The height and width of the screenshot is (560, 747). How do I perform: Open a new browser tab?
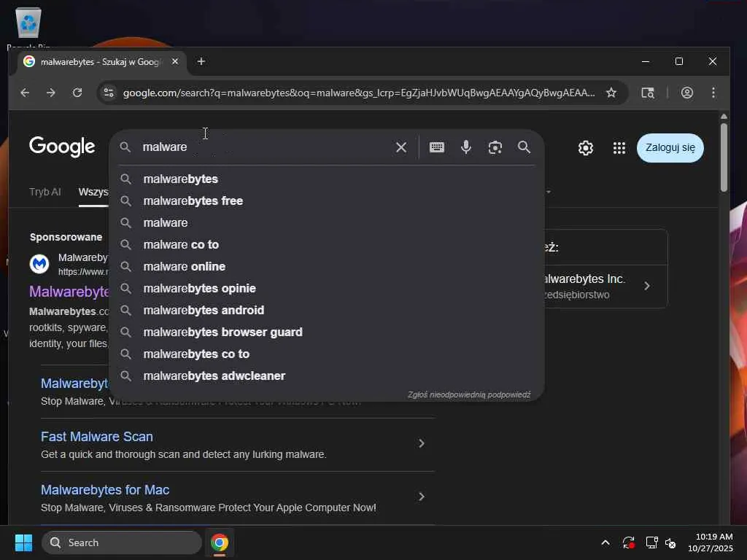(201, 61)
